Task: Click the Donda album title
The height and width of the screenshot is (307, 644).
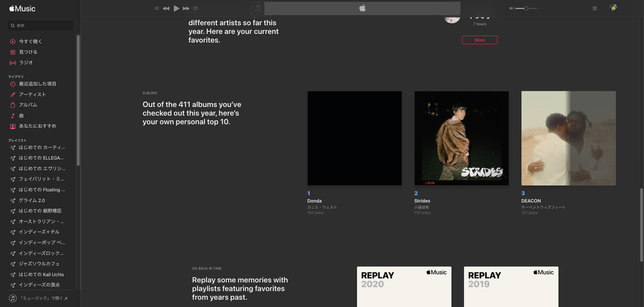Action: pyautogui.click(x=314, y=201)
